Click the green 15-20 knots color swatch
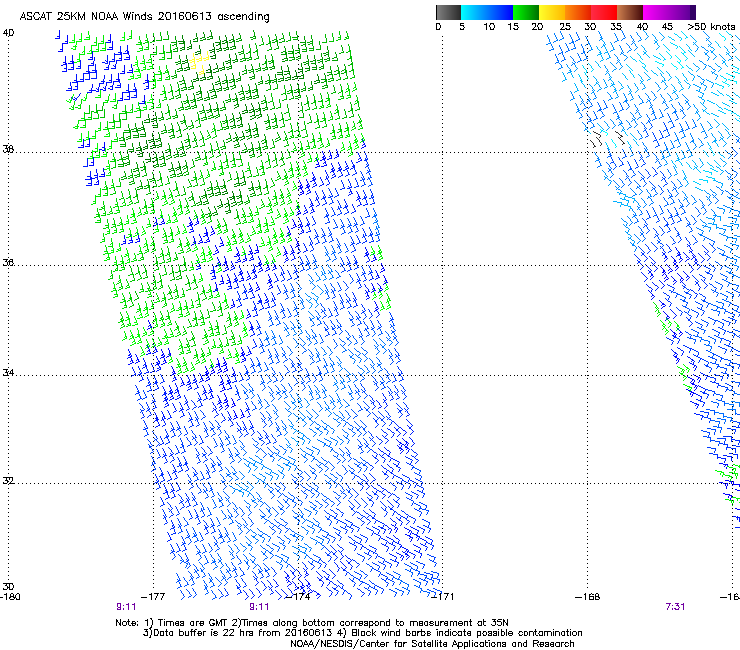This screenshot has width=740, height=650. click(x=526, y=12)
